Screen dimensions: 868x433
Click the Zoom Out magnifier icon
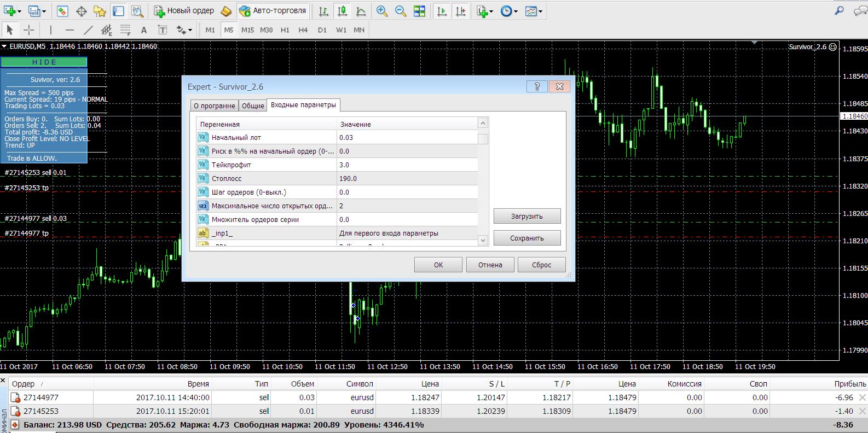[401, 11]
